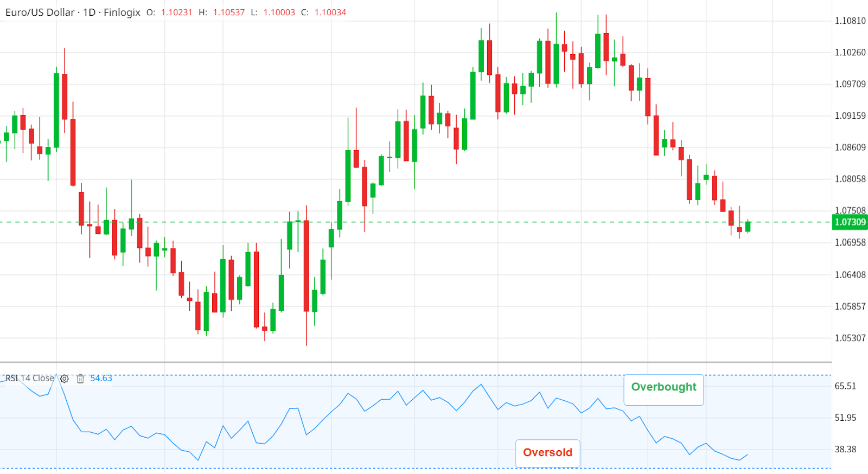Open RSI indicator settings gear
The width and height of the screenshot is (868, 474).
(x=65, y=379)
